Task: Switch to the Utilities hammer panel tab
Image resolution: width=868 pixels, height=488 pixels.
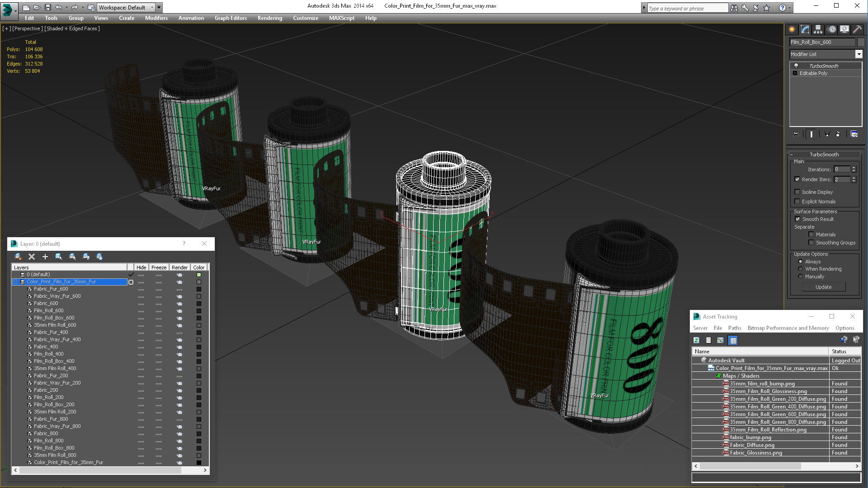Action: coord(857,29)
